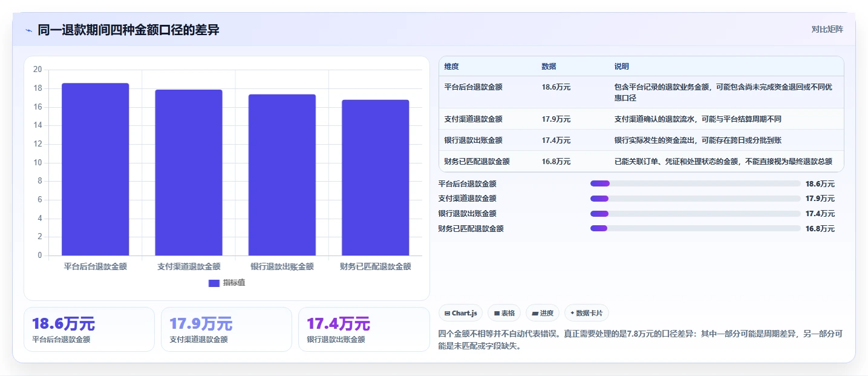Click table cell 支付渠道退款金额

[473, 119]
